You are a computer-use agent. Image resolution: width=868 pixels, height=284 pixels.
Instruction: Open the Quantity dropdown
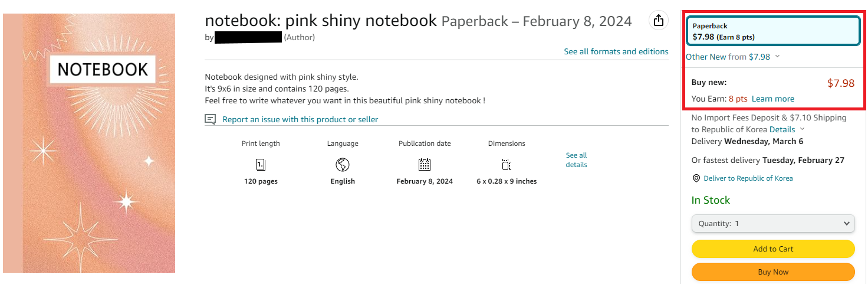tap(773, 224)
